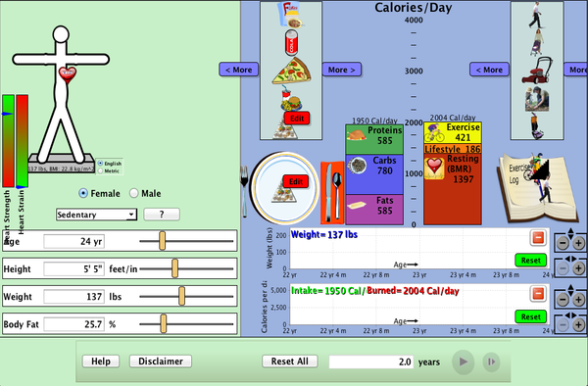Image resolution: width=588 pixels, height=386 pixels.
Task: Click the butter icon in Fats bar
Action: [x=357, y=206]
